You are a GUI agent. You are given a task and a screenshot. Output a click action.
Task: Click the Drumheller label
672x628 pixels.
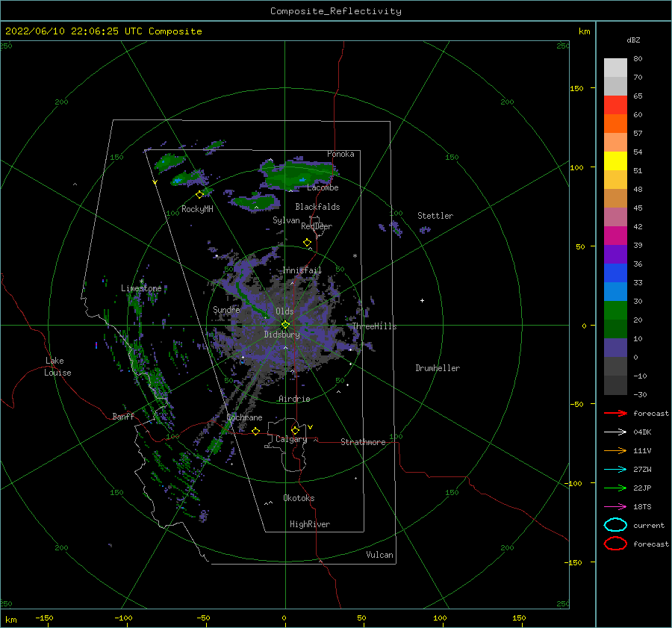(438, 368)
